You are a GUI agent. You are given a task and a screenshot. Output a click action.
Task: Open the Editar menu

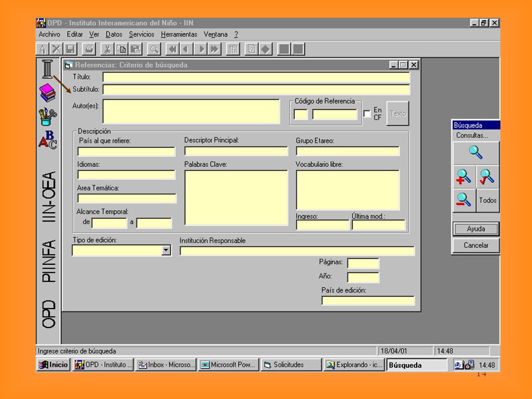75,34
